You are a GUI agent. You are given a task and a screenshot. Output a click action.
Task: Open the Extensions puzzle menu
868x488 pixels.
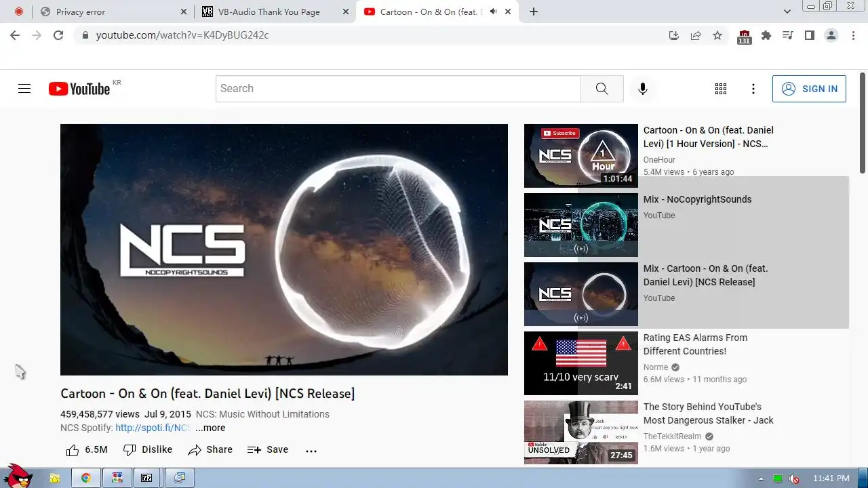766,35
